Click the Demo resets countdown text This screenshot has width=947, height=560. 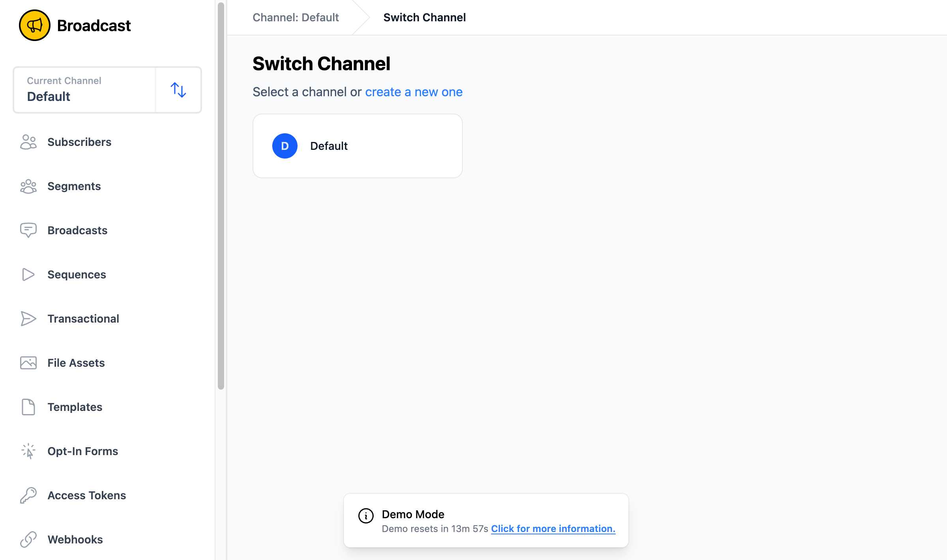pos(435,528)
